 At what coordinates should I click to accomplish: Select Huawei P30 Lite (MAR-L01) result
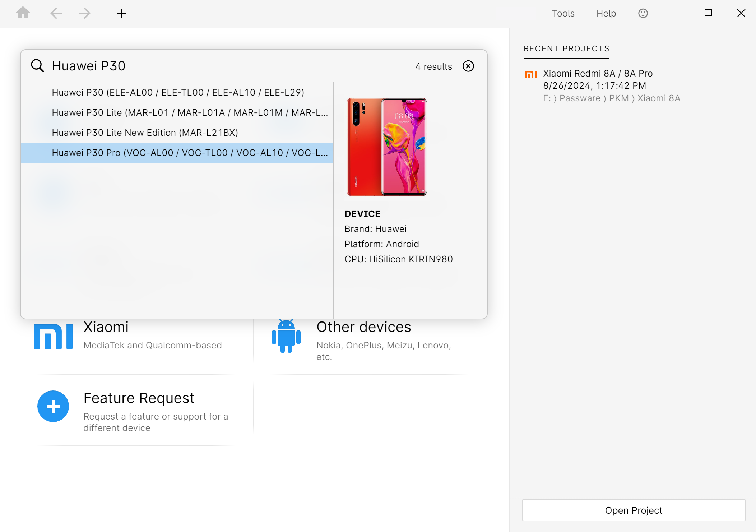click(177, 112)
